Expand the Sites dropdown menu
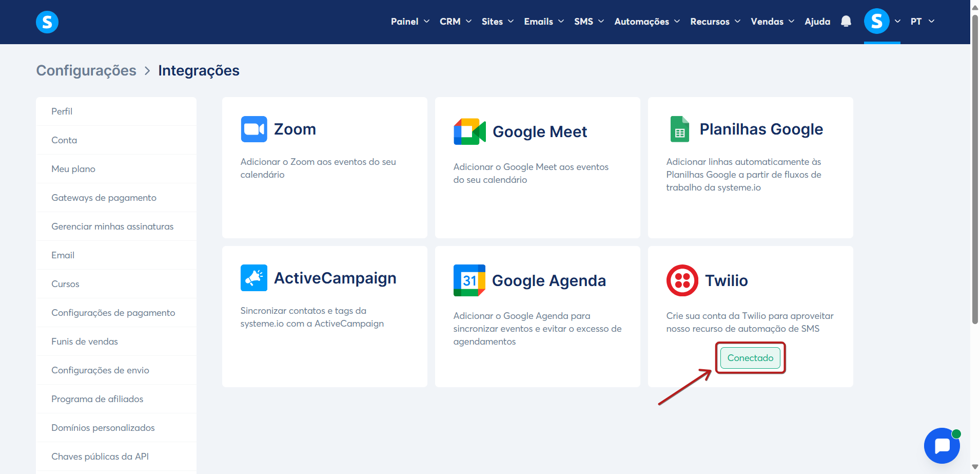The width and height of the screenshot is (980, 474). [x=498, y=22]
